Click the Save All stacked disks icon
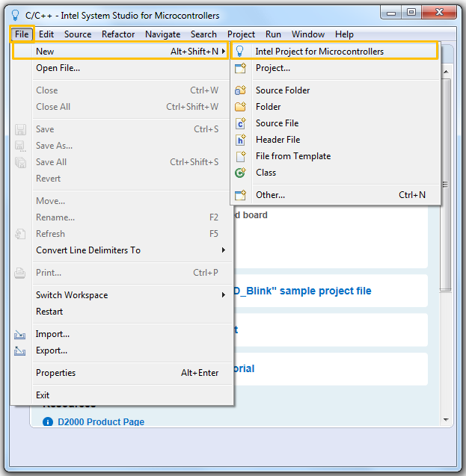 [x=20, y=162]
